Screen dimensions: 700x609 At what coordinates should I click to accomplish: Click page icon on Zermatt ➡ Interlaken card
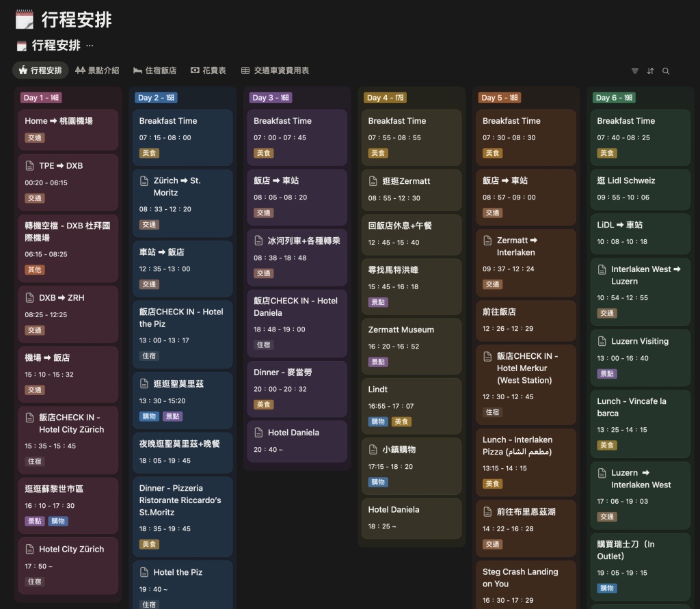tap(487, 241)
